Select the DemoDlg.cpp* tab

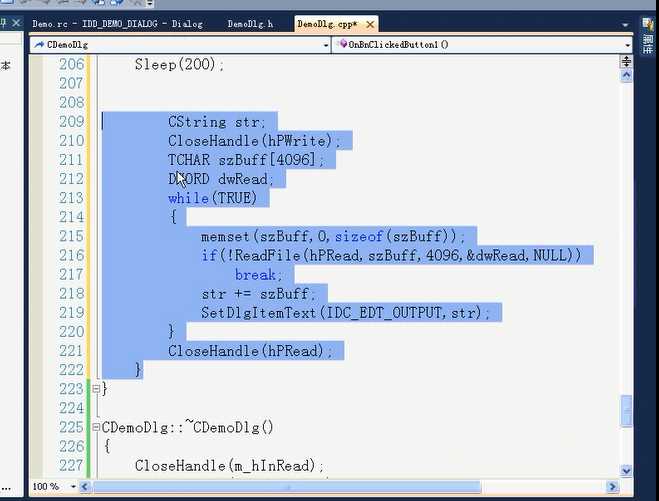[x=327, y=24]
